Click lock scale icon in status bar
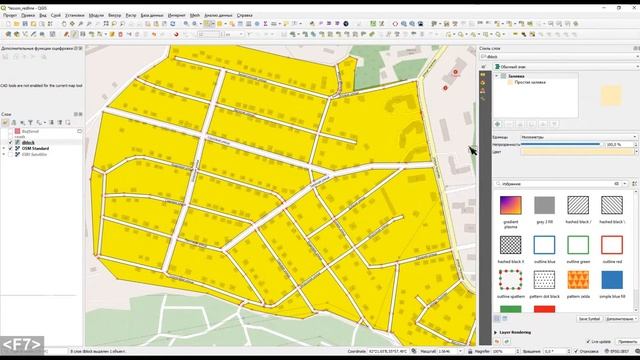The height and width of the screenshot is (360, 640). coord(470,351)
